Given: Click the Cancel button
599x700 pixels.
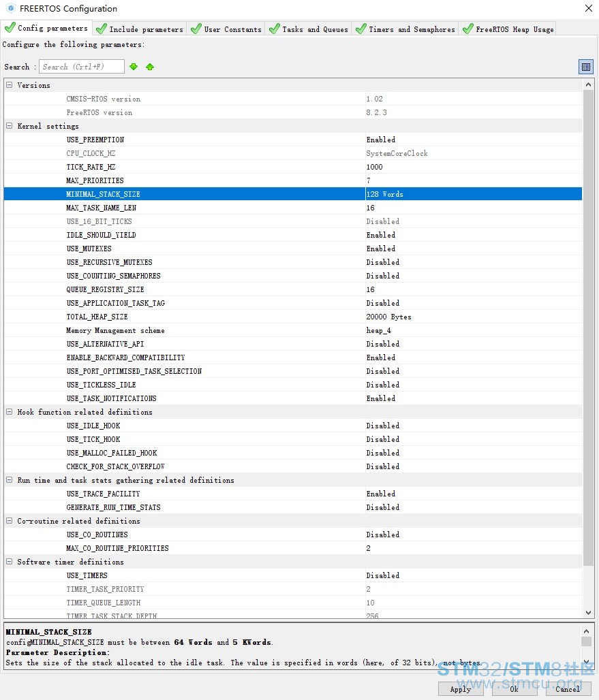Looking at the screenshot, I should (x=568, y=689).
